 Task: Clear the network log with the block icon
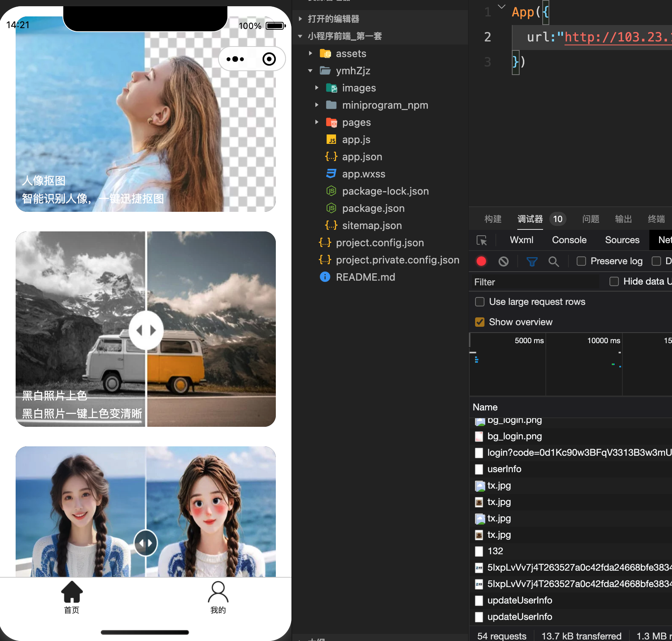504,261
